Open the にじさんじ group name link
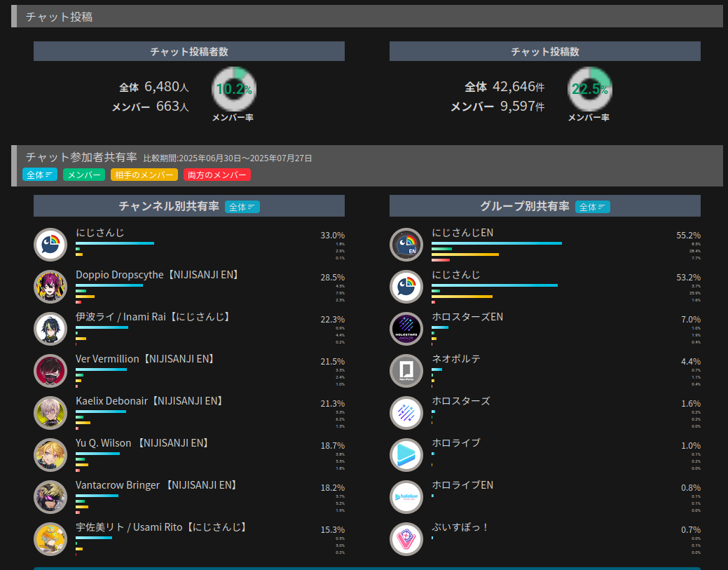The height and width of the screenshot is (570, 728). [456, 275]
